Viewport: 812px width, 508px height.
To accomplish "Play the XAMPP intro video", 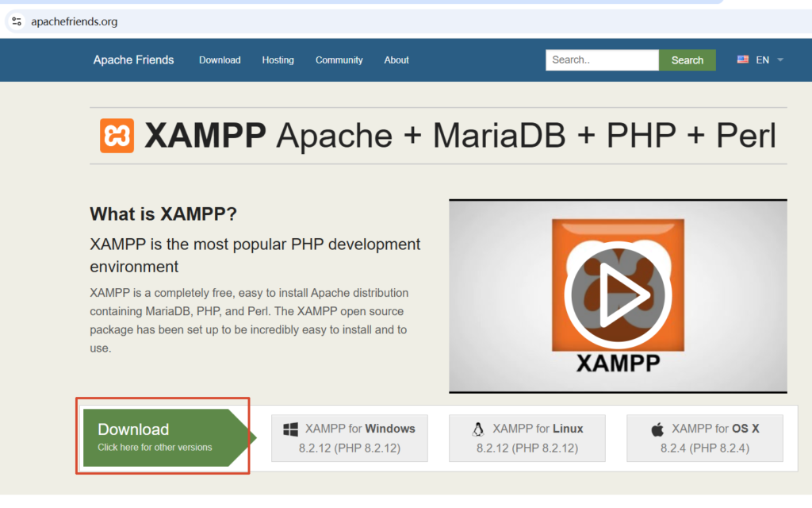I will click(618, 294).
